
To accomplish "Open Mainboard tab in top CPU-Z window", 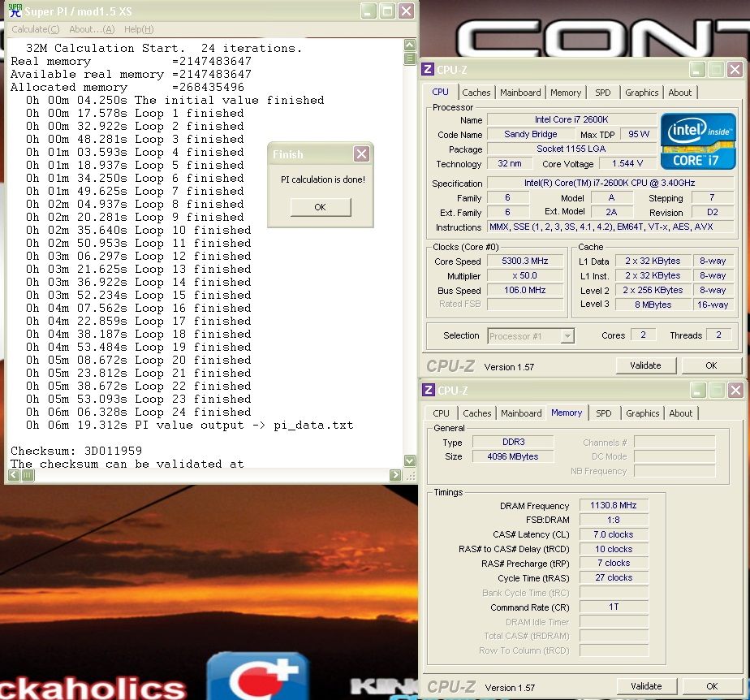I will click(520, 93).
